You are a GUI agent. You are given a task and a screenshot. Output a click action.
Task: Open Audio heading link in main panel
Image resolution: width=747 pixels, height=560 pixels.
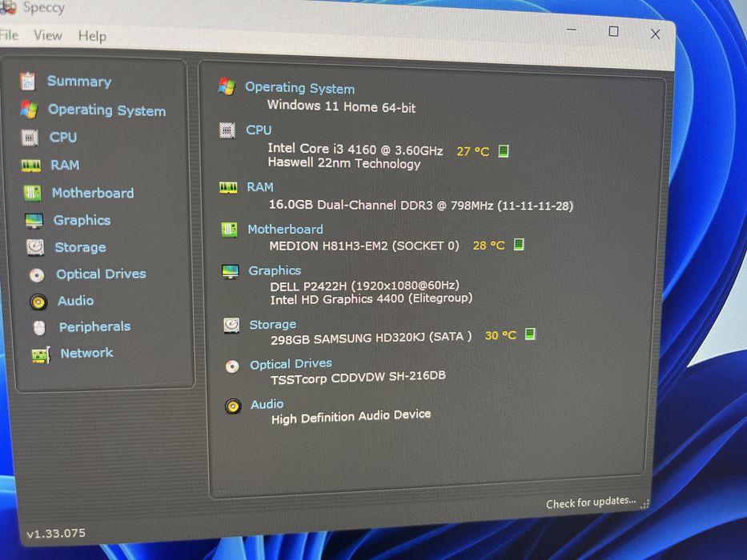pos(267,404)
